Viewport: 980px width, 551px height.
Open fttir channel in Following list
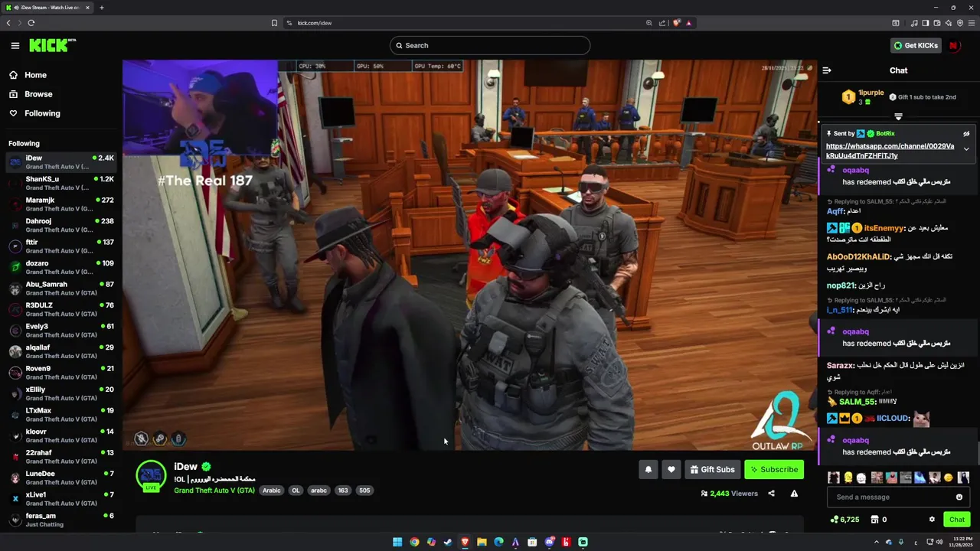pos(60,246)
